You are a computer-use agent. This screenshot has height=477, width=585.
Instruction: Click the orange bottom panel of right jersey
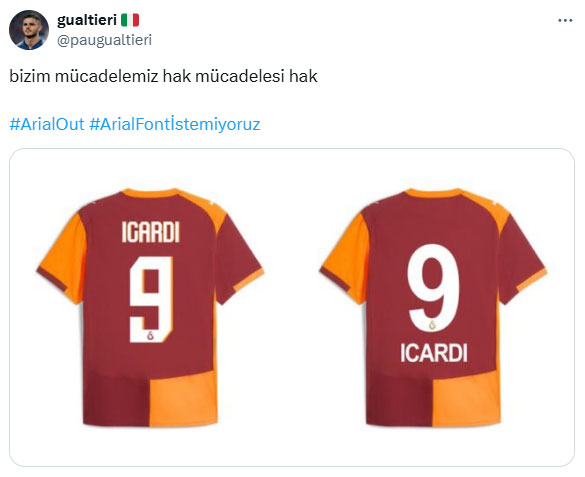[x=466, y=401]
